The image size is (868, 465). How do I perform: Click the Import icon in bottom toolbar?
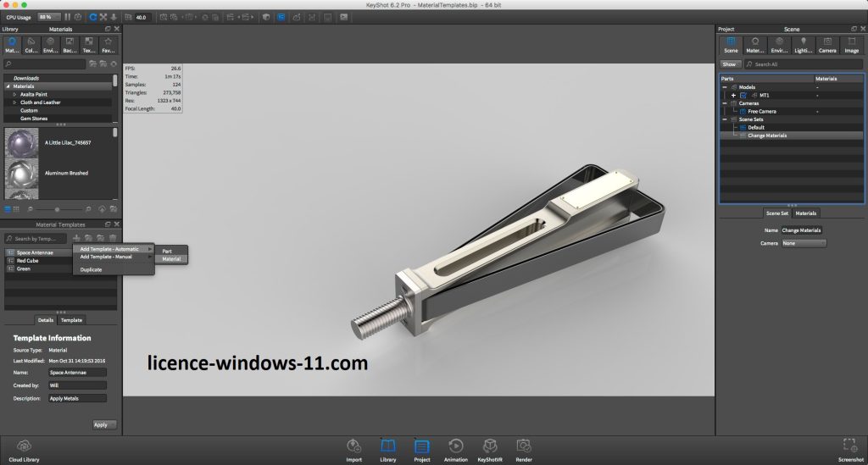click(x=354, y=448)
